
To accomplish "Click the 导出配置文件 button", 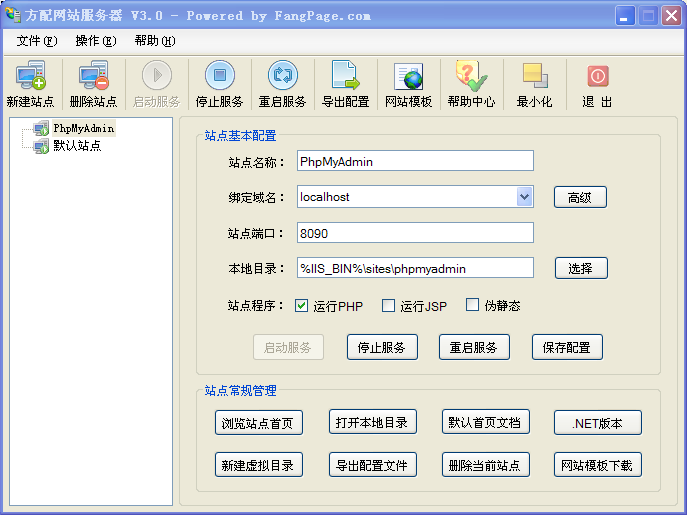I will tap(372, 465).
